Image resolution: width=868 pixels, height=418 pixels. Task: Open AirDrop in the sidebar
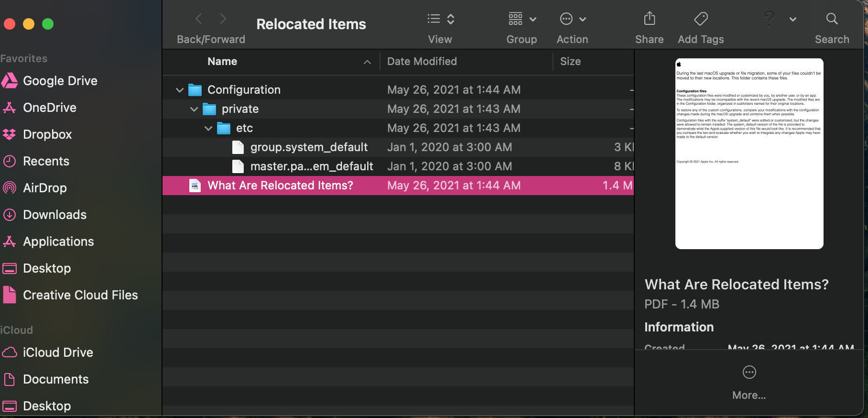44,188
